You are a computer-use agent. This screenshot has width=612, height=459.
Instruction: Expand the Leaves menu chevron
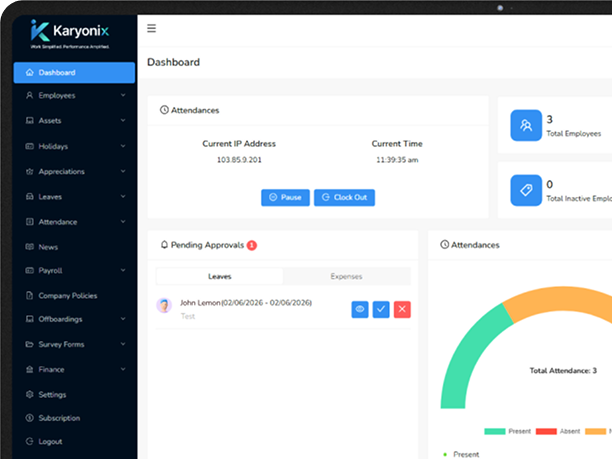(x=123, y=196)
